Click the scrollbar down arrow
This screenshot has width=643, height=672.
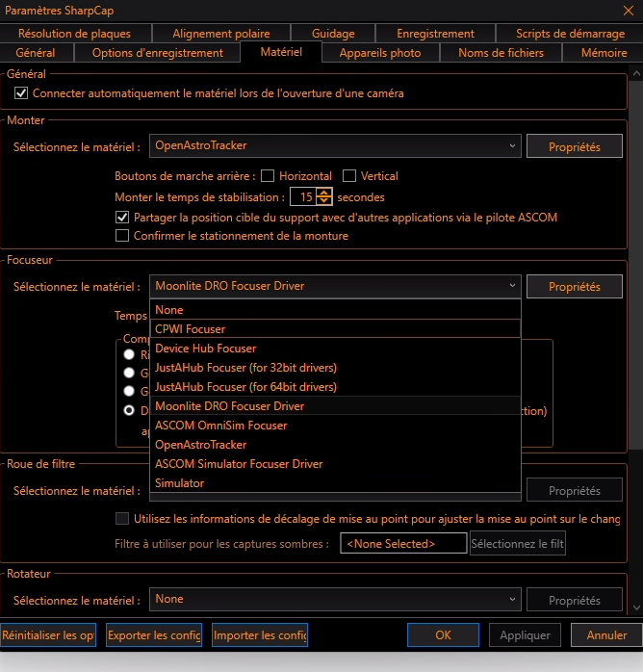[x=636, y=607]
